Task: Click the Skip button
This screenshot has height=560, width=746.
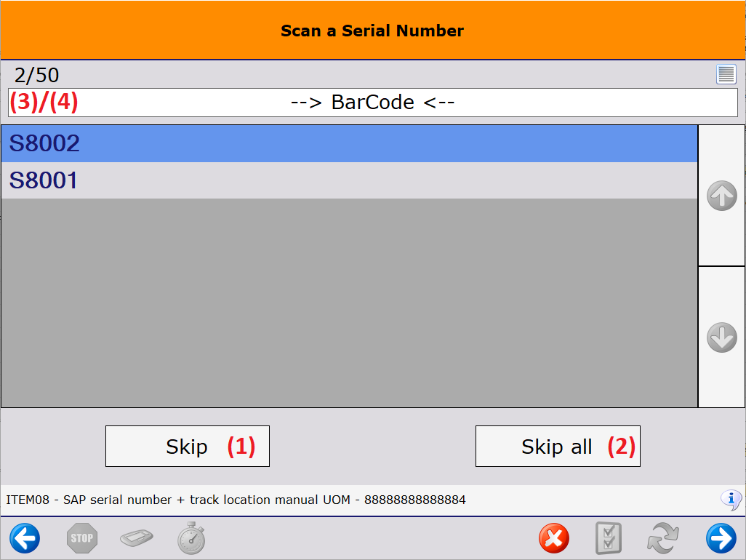Action: 188,446
